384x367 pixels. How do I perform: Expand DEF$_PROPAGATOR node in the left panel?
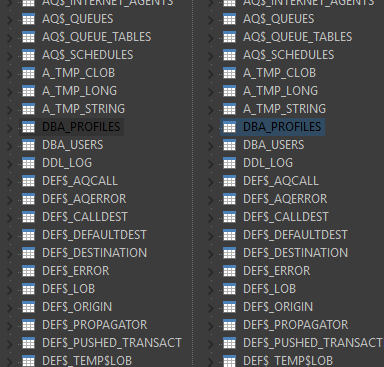tap(10, 326)
